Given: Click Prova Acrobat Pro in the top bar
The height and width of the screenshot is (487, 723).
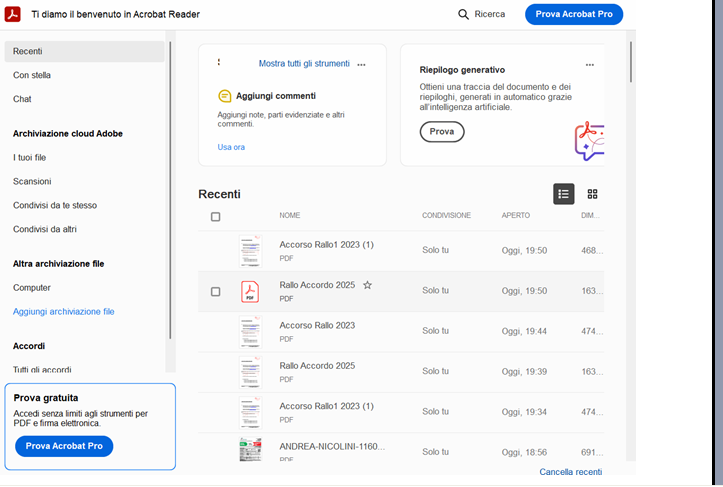Looking at the screenshot, I should (x=574, y=14).
